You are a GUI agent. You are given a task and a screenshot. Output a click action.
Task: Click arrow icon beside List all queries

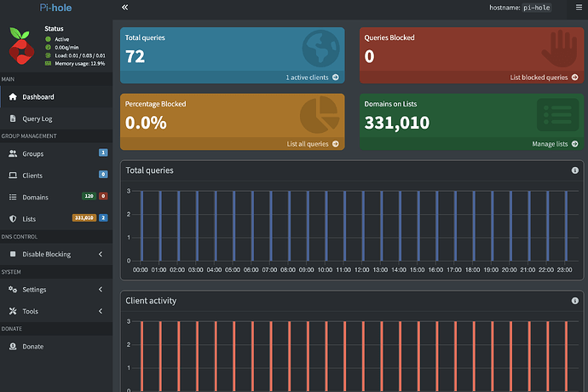336,144
